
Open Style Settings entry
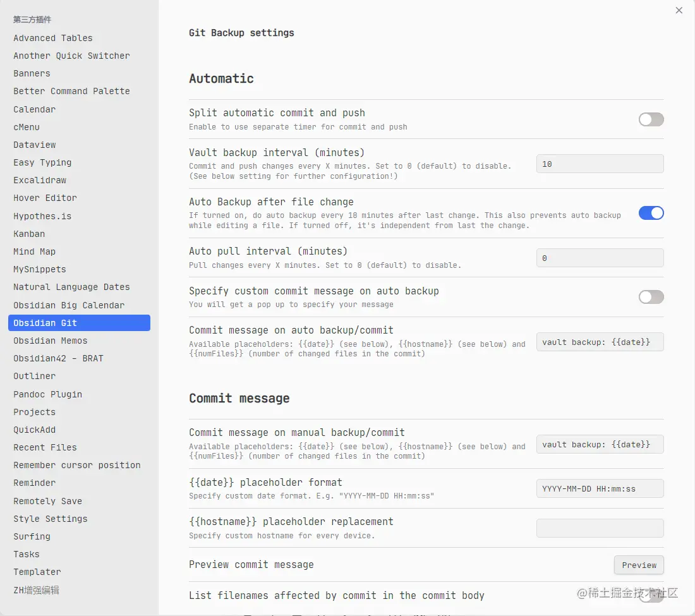coord(79,519)
